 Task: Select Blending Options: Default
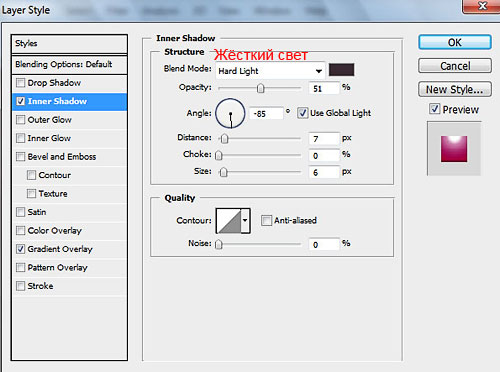pyautogui.click(x=69, y=64)
